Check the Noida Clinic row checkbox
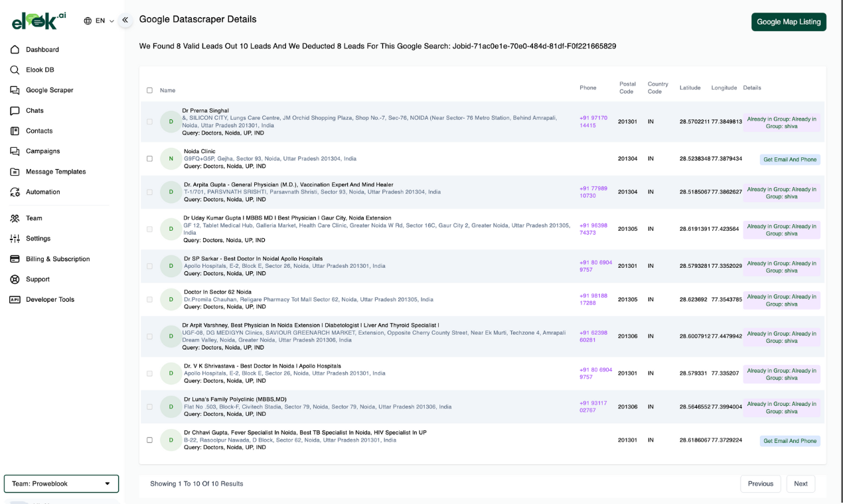The image size is (843, 504). (x=149, y=159)
